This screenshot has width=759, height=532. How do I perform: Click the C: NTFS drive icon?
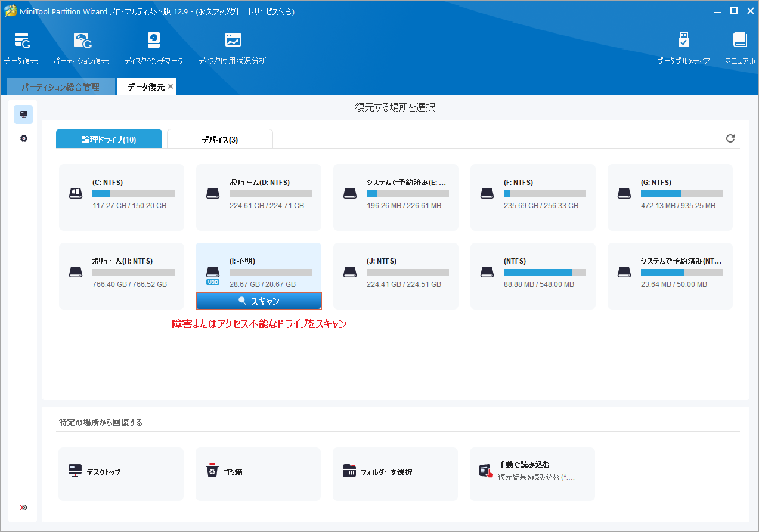coord(76,193)
